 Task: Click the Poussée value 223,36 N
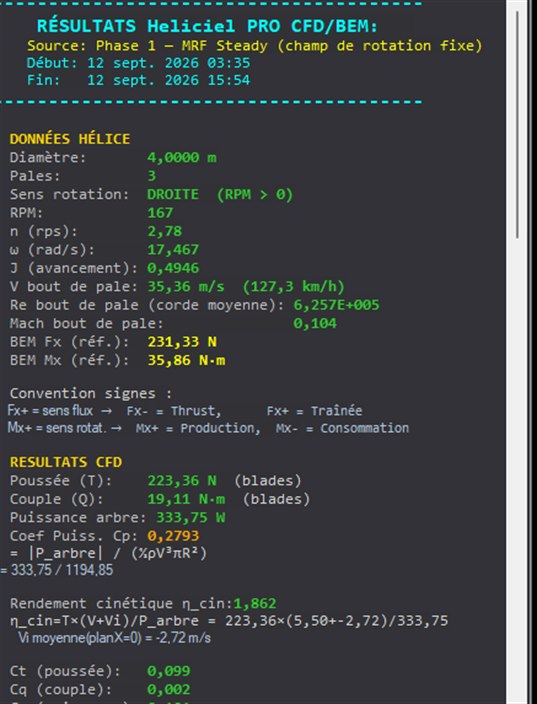[x=182, y=480]
